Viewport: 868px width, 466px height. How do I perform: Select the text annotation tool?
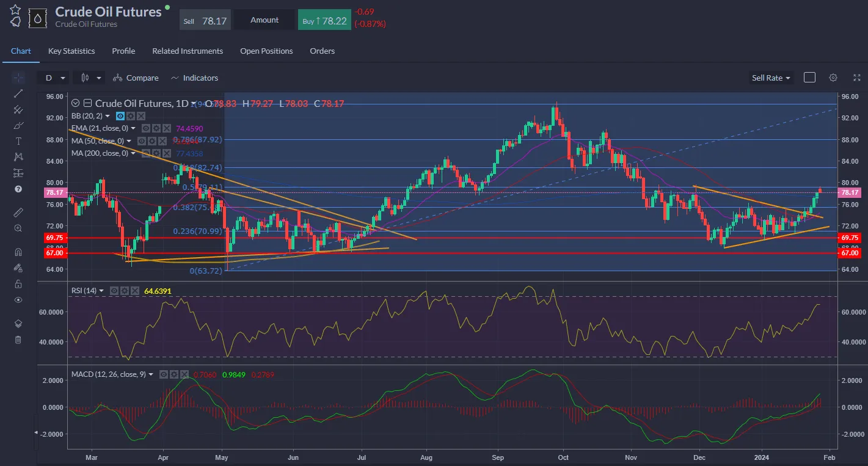pos(18,141)
